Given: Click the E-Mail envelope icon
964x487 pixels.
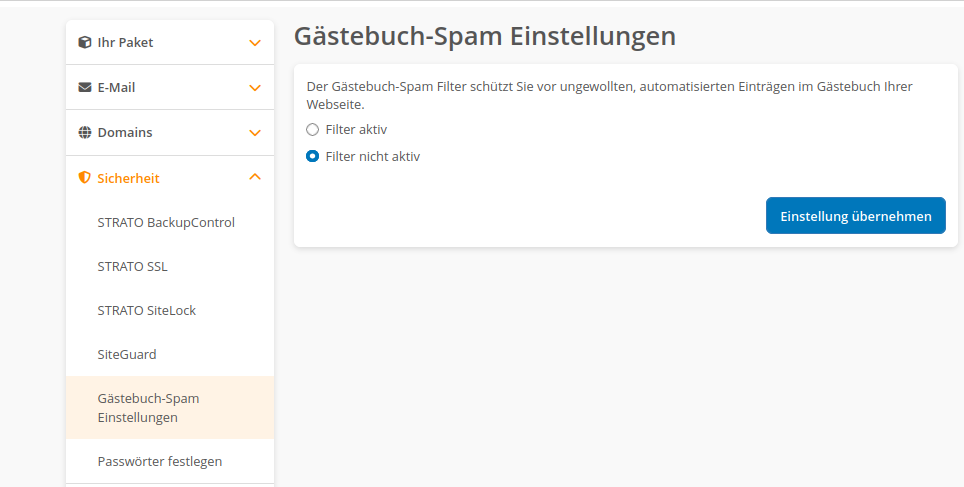Looking at the screenshot, I should coord(85,88).
